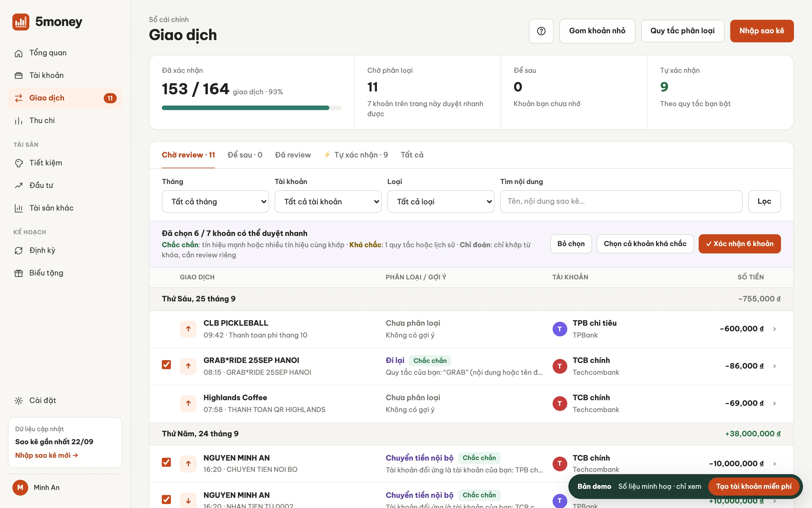The height and width of the screenshot is (508, 812).
Task: Click the Tài khoản card icon
Action: 19,76
